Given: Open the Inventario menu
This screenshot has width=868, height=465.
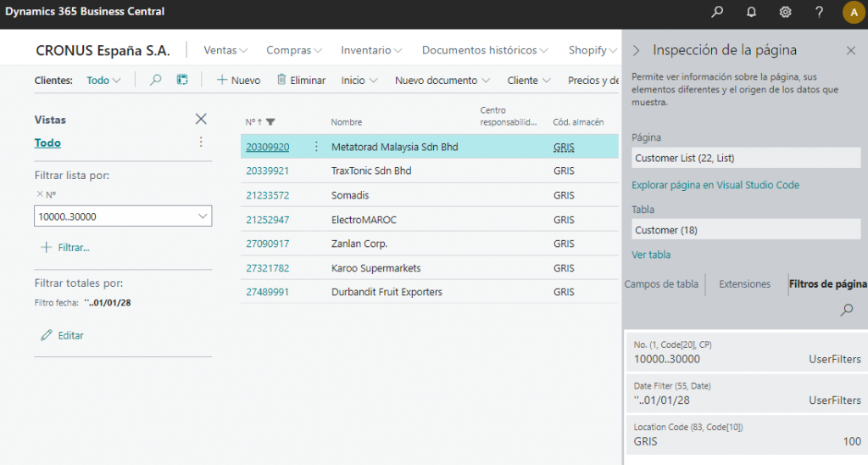Looking at the screenshot, I should click(371, 51).
